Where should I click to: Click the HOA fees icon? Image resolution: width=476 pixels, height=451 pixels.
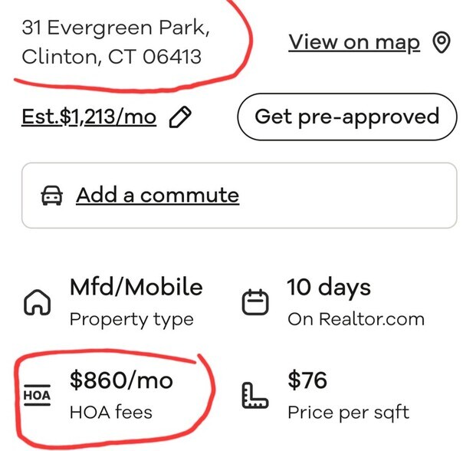click(36, 396)
